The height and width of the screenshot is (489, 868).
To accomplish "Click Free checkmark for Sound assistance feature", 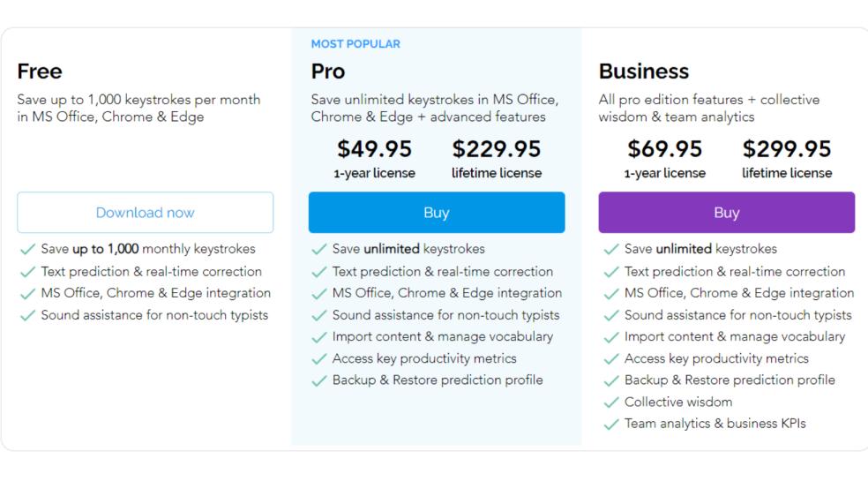I will pyautogui.click(x=27, y=315).
